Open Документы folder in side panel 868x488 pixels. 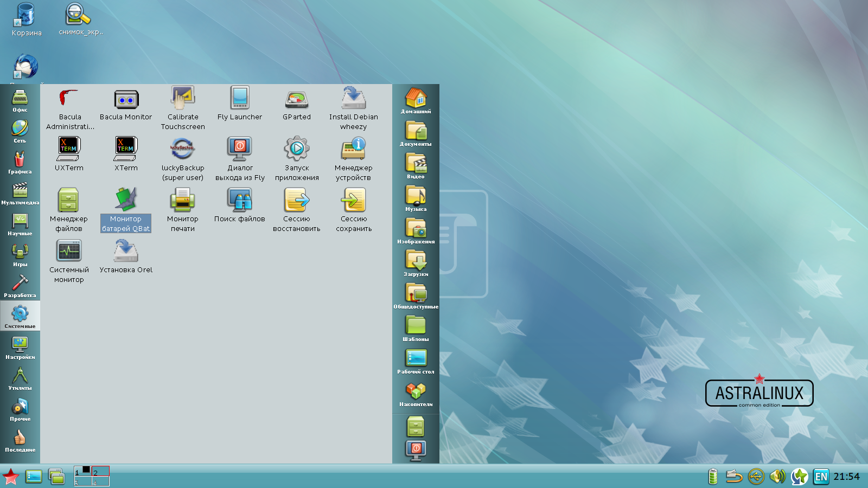(416, 132)
